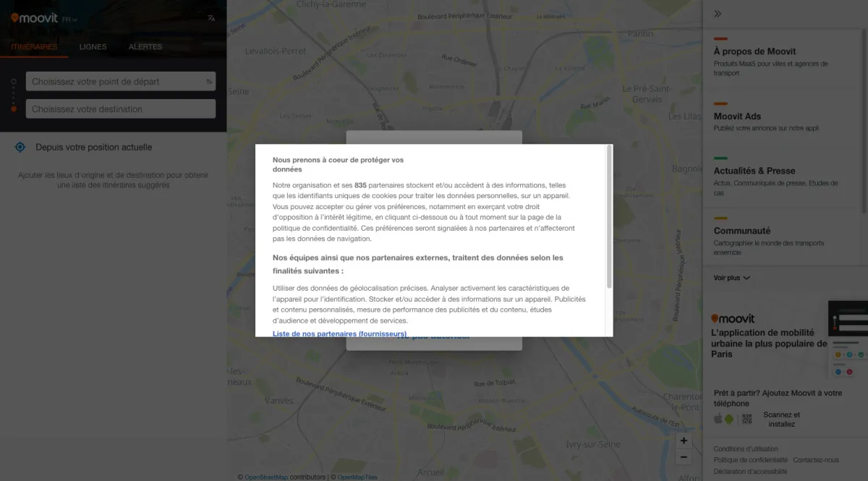Open Contactez-nous link
The height and width of the screenshot is (481, 868).
816,460
